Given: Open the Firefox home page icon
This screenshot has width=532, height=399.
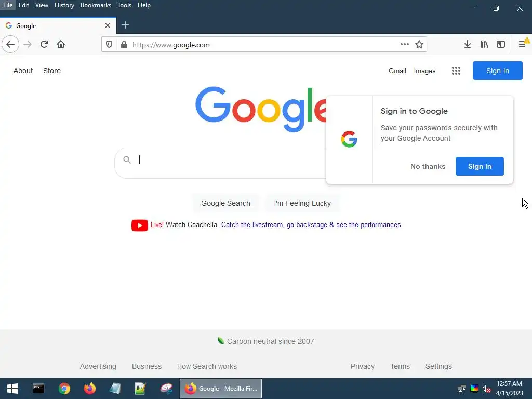Looking at the screenshot, I should [x=61, y=45].
